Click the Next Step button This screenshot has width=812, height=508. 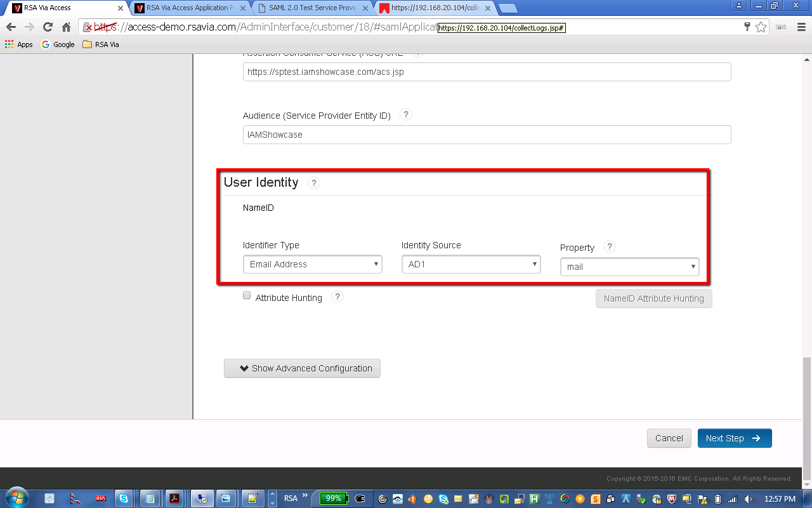(734, 438)
